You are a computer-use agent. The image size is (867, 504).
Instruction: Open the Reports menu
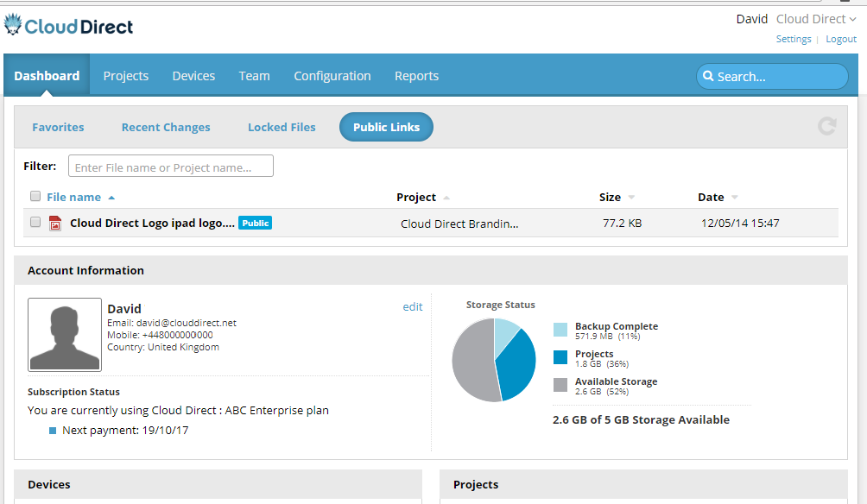pyautogui.click(x=416, y=76)
